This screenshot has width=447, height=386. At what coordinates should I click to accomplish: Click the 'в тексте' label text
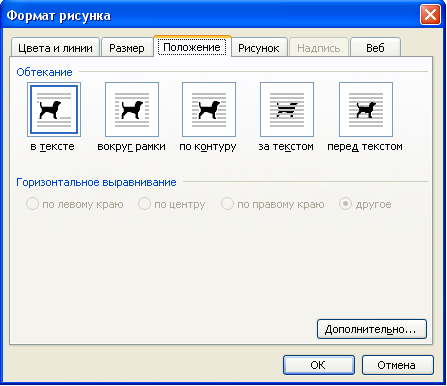coord(52,147)
